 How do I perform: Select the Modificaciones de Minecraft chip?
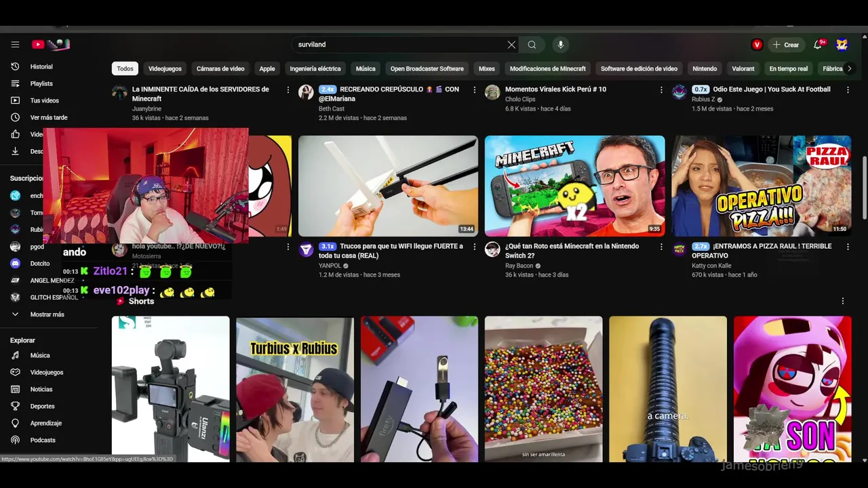[548, 68]
